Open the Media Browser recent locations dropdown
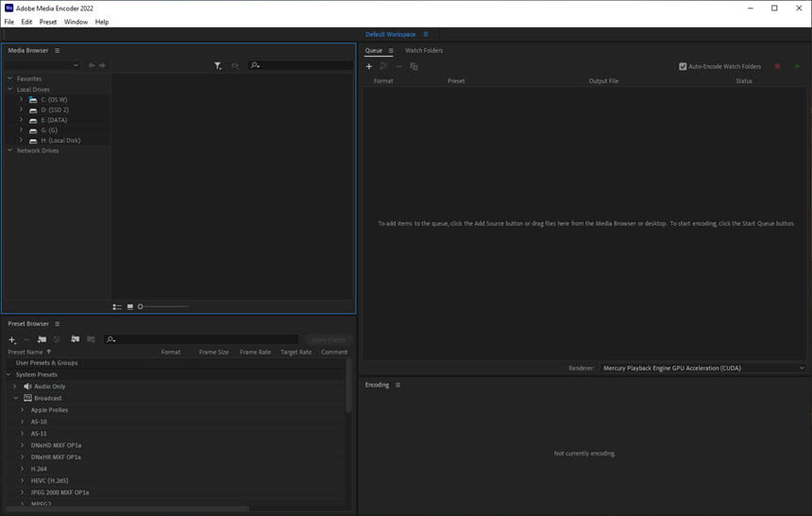The image size is (812, 516). coord(42,65)
